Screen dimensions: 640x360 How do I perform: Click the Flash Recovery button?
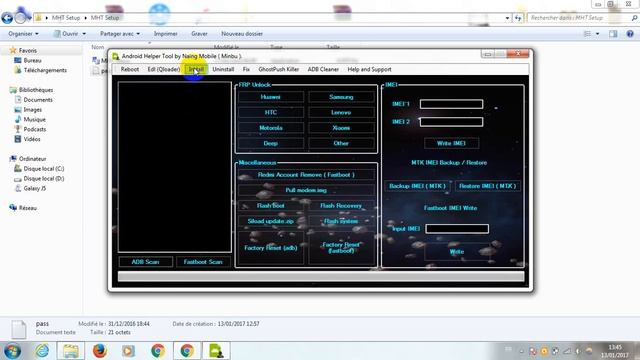tap(341, 206)
